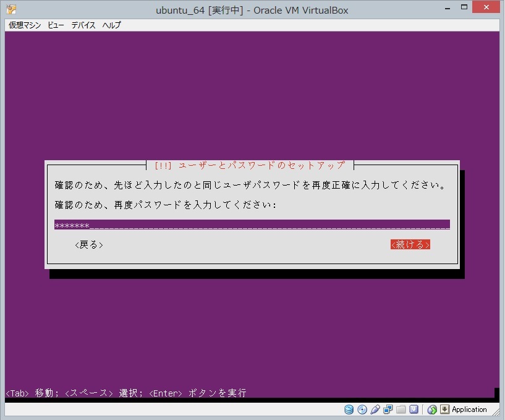Screen dimensions: 505x420
Task: Close the VirtualBox window
Action: pos(486,7)
